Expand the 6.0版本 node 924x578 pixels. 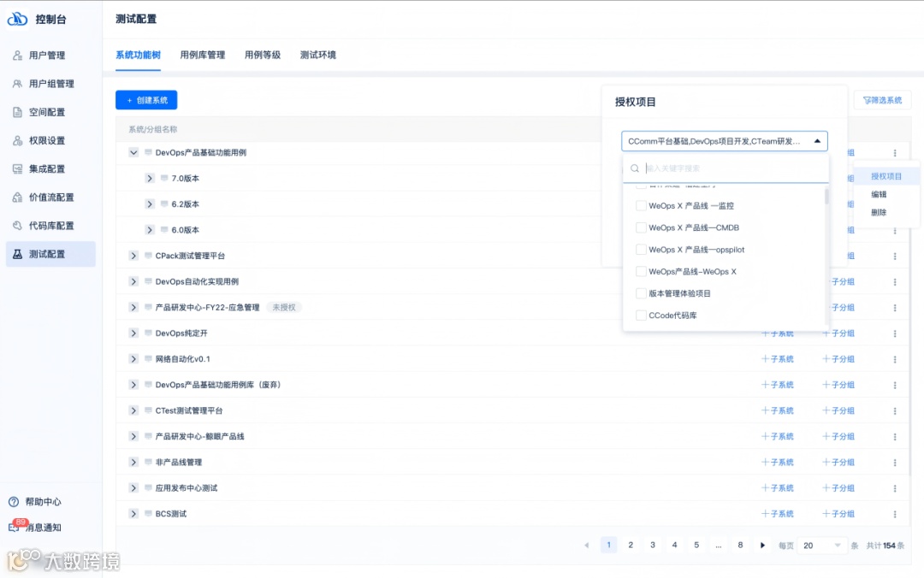[150, 230]
